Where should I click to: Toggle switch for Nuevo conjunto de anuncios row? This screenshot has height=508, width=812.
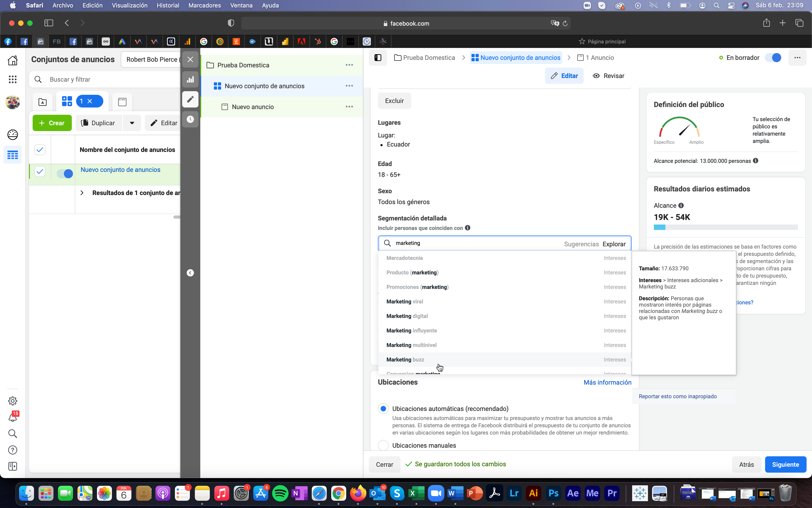[65, 174]
